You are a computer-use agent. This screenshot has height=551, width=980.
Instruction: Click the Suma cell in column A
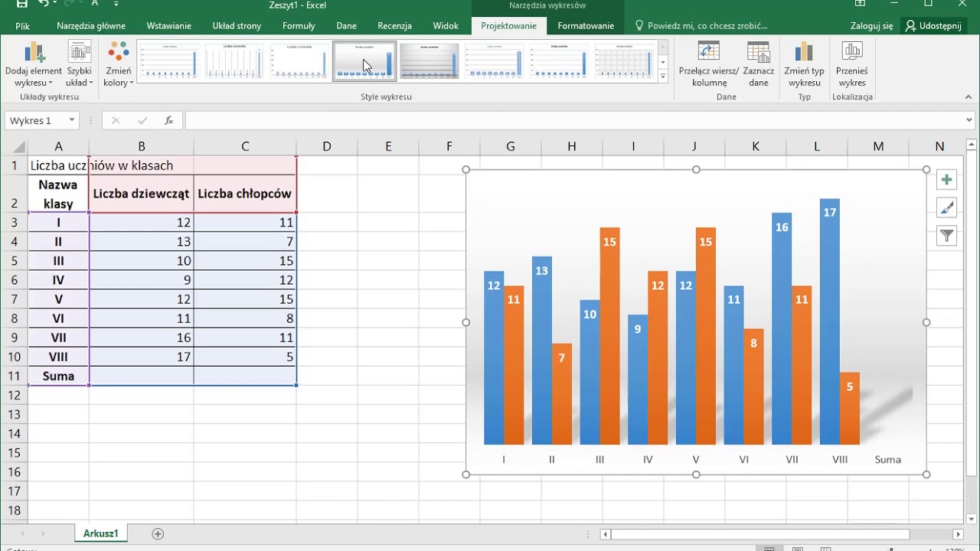pyautogui.click(x=58, y=376)
